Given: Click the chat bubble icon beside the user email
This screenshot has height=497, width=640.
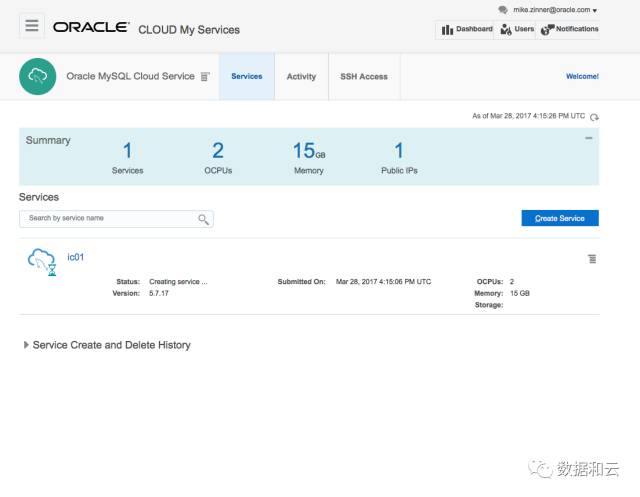Looking at the screenshot, I should coord(503,10).
